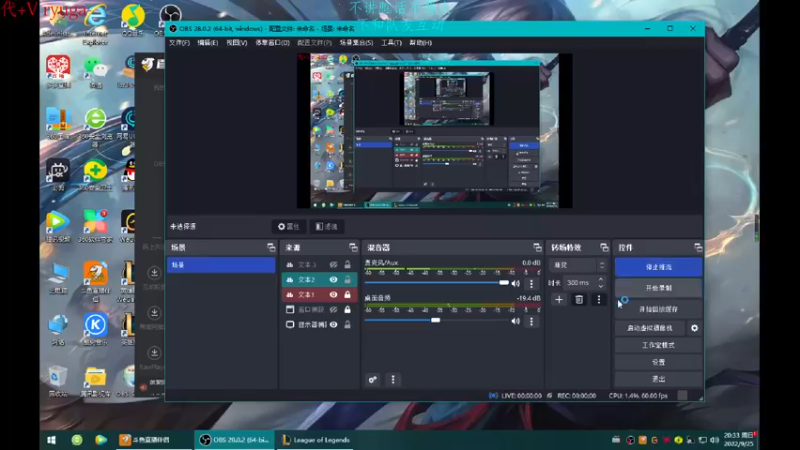
Task: Open the 设置 settings button
Action: point(658,362)
